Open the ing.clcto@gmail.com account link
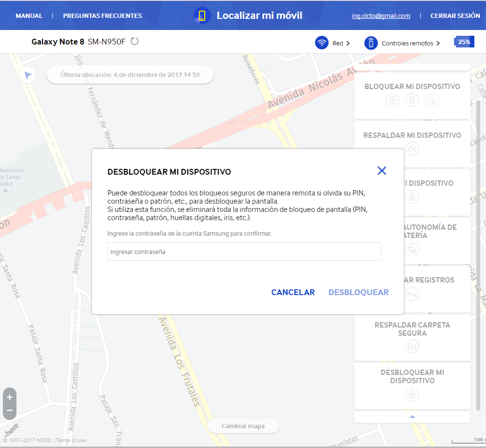The image size is (486, 448). pyautogui.click(x=380, y=16)
